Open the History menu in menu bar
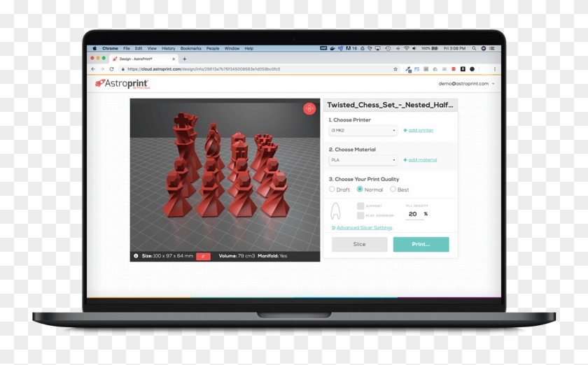Screen dimensions: 588x365 click(x=169, y=49)
